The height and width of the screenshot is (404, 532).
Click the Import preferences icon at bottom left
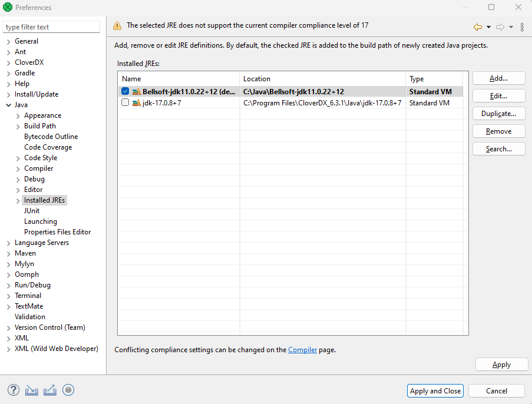[31, 389]
